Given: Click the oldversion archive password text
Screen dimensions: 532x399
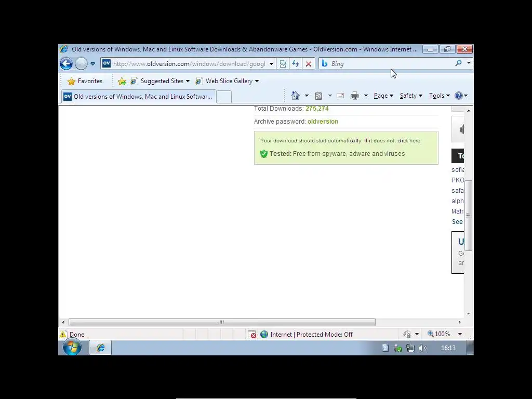Looking at the screenshot, I should (x=323, y=122).
